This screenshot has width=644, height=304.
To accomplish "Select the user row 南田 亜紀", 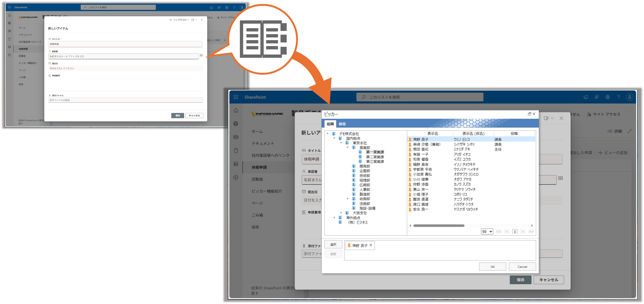I will (x=420, y=149).
